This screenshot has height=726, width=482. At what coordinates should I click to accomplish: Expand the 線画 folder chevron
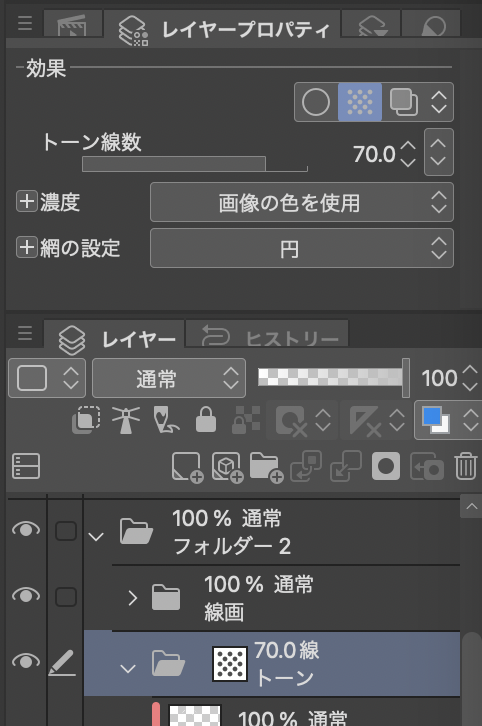click(132, 598)
